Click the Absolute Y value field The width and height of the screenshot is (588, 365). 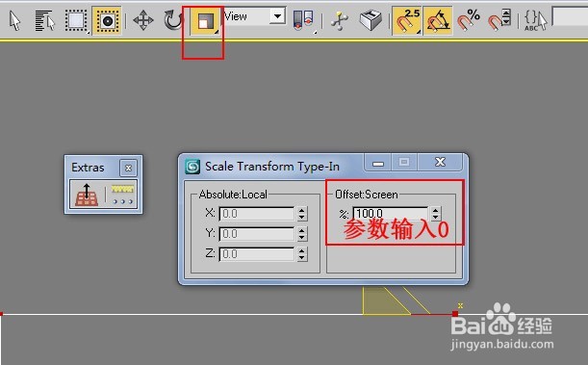point(257,234)
